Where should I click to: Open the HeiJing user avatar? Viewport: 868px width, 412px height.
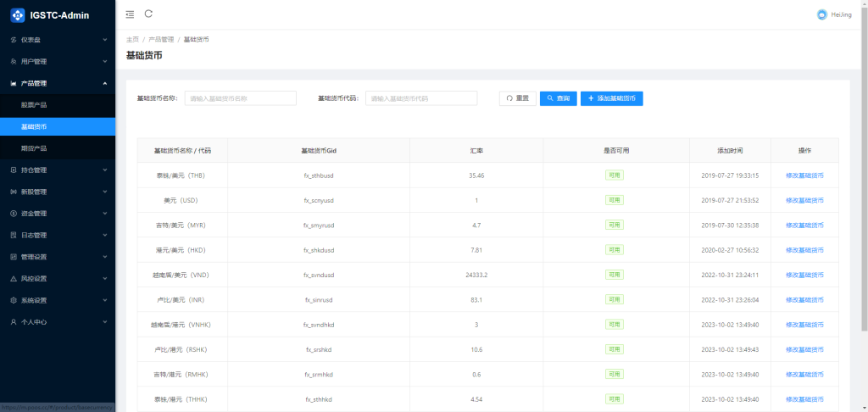coord(821,14)
